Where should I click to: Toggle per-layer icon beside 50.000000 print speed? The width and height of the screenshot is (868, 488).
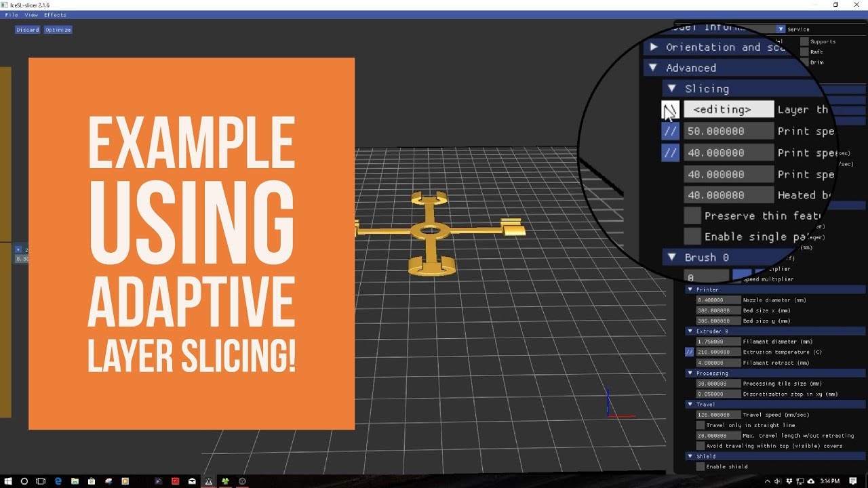(x=670, y=131)
